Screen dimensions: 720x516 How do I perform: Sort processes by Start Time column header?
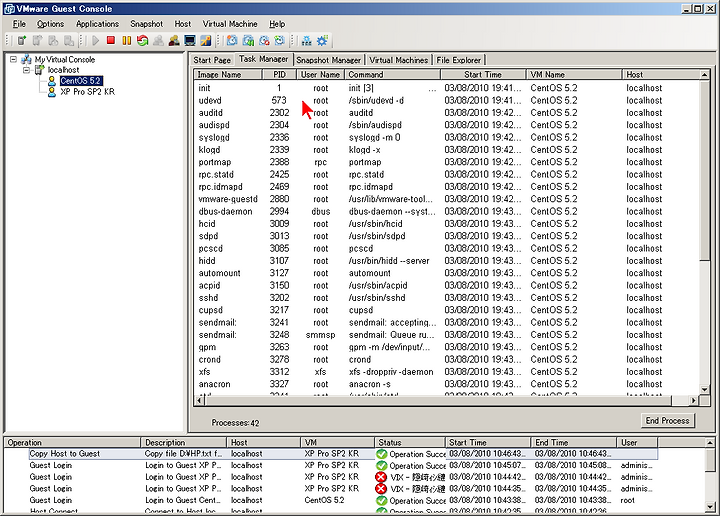tap(483, 74)
